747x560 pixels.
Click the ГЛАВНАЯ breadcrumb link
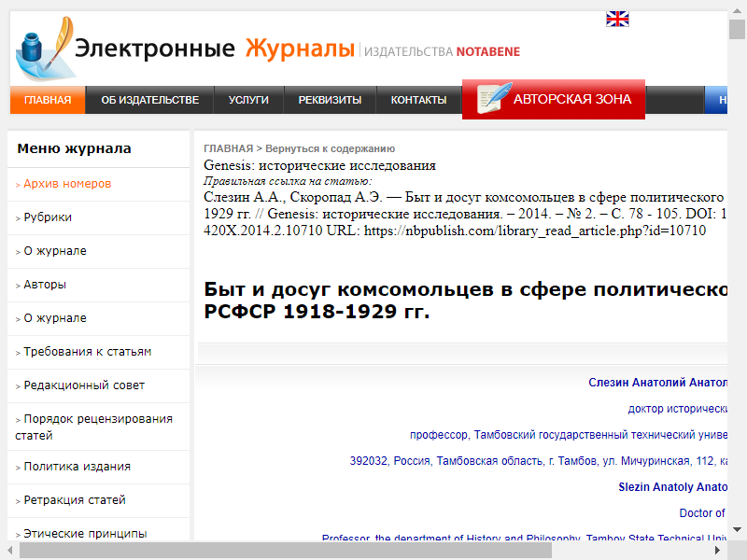(228, 148)
